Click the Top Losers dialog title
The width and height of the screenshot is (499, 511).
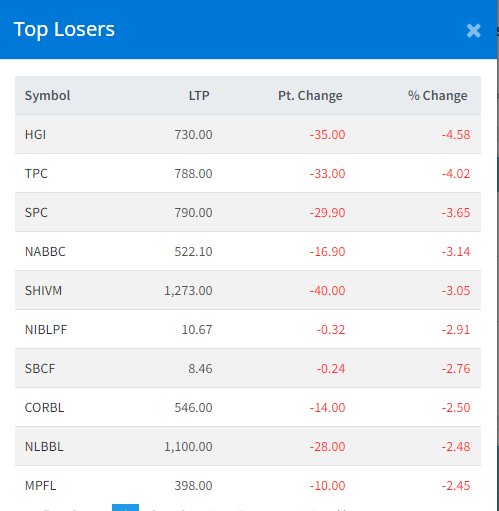(64, 29)
